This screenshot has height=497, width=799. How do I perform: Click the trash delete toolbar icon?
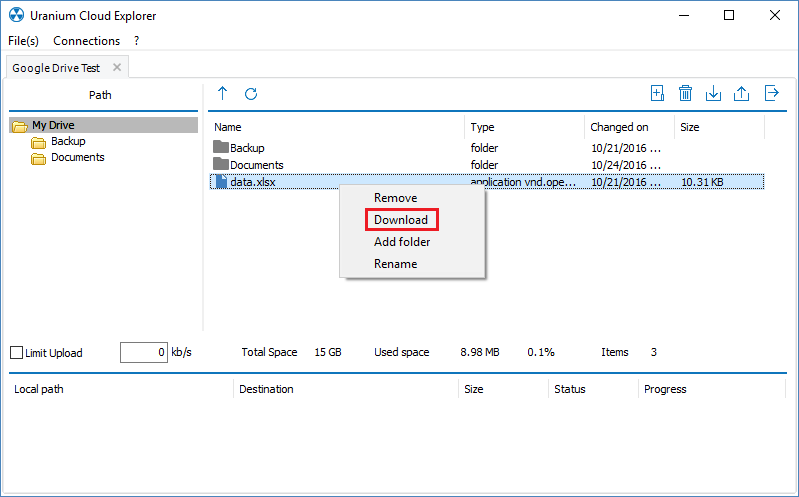685,93
